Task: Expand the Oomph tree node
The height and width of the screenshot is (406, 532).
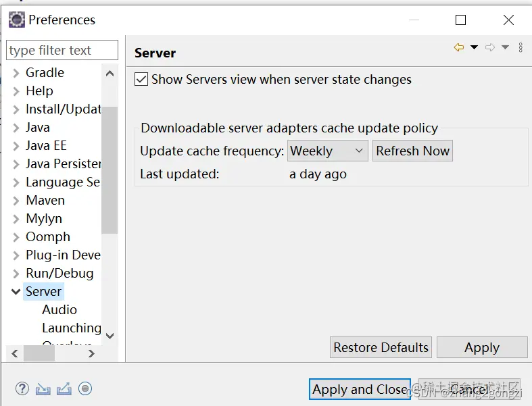Action: point(16,237)
